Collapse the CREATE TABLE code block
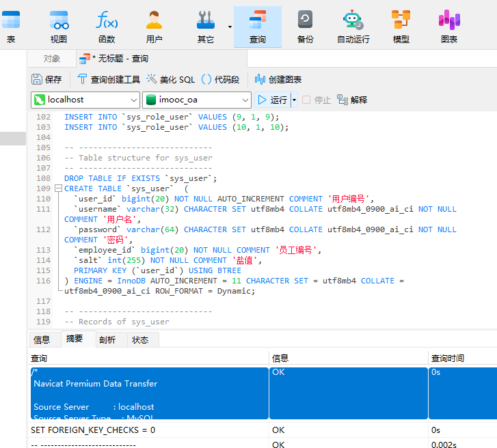The height and width of the screenshot is (448, 497). click(x=59, y=188)
